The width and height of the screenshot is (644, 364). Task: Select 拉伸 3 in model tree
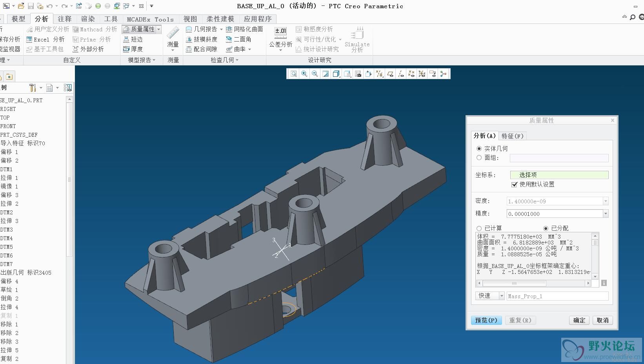[x=10, y=221]
